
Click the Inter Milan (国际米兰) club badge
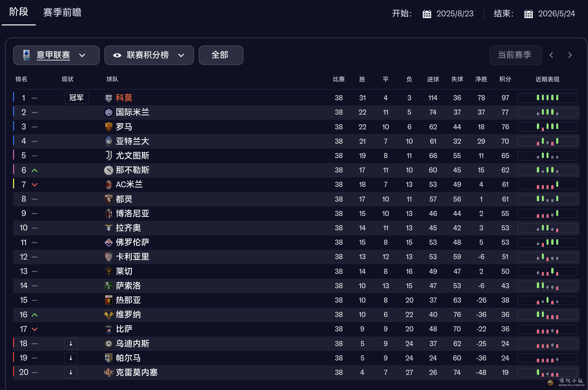click(x=109, y=112)
